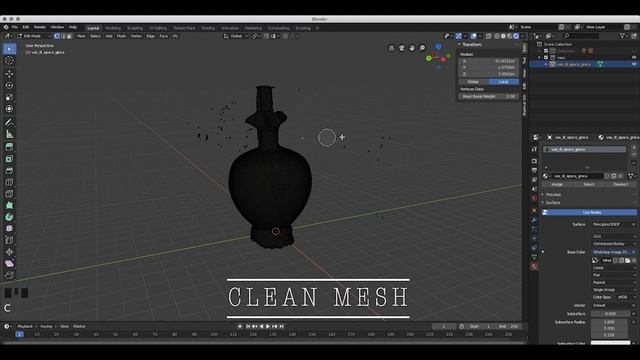640x360 pixels.
Task: Click the timeline play button
Action: pyautogui.click(x=268, y=327)
